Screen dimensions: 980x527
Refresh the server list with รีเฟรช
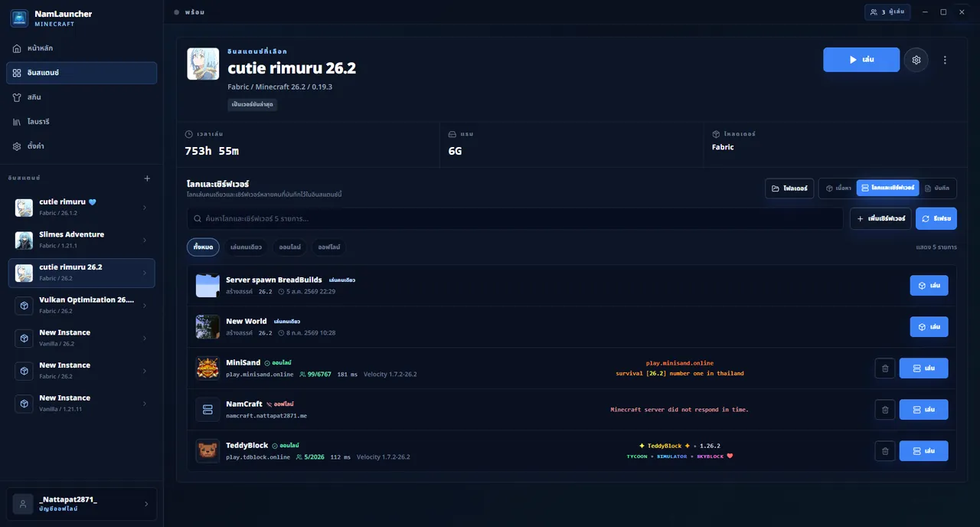[x=936, y=219]
